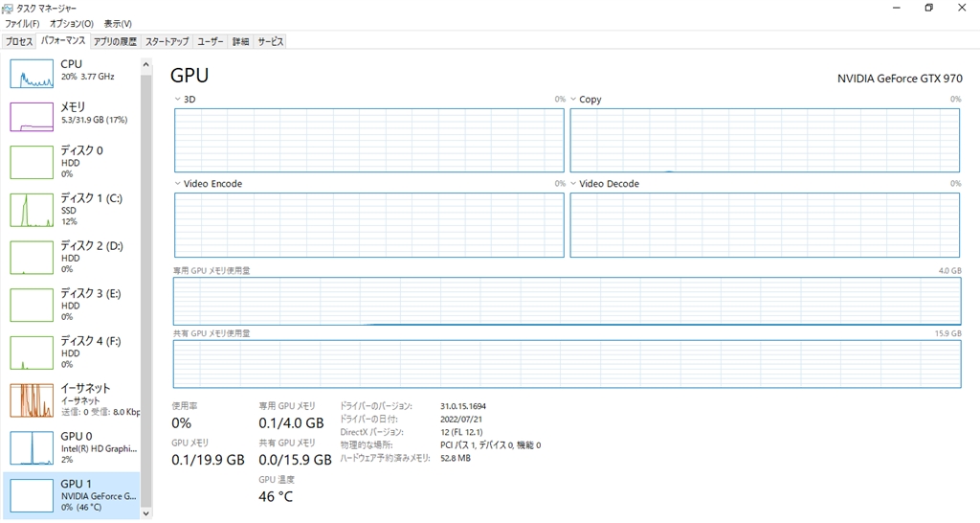Click the dedicated GPU memory usage graph
This screenshot has height=523, width=980.
567,301
